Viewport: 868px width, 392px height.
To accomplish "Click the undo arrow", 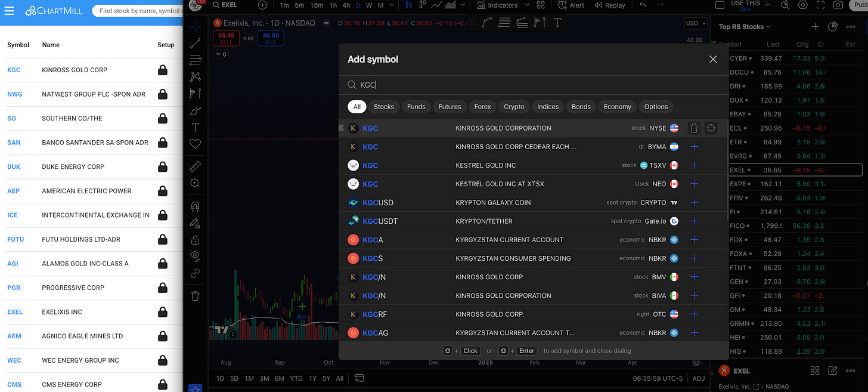I will point(643,5).
